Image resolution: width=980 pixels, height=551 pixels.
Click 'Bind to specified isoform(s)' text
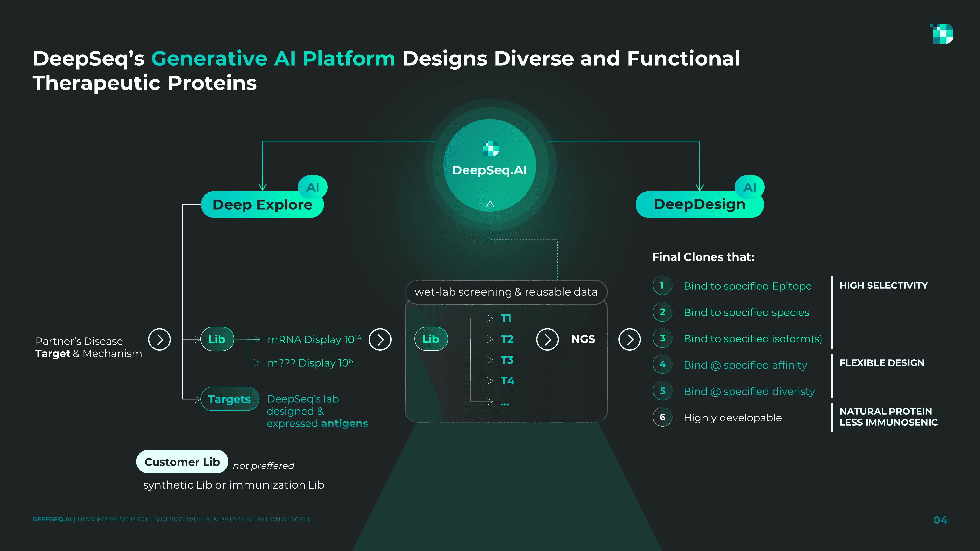pyautogui.click(x=753, y=338)
